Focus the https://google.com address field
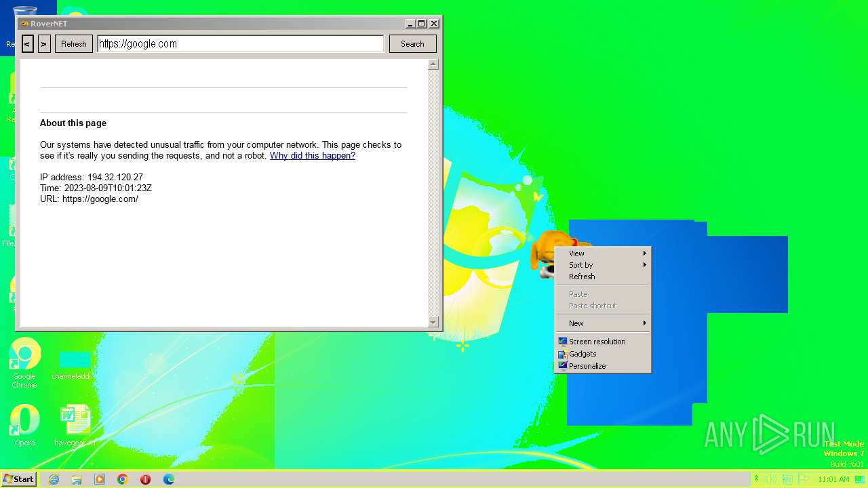The width and height of the screenshot is (868, 488). pyautogui.click(x=241, y=44)
